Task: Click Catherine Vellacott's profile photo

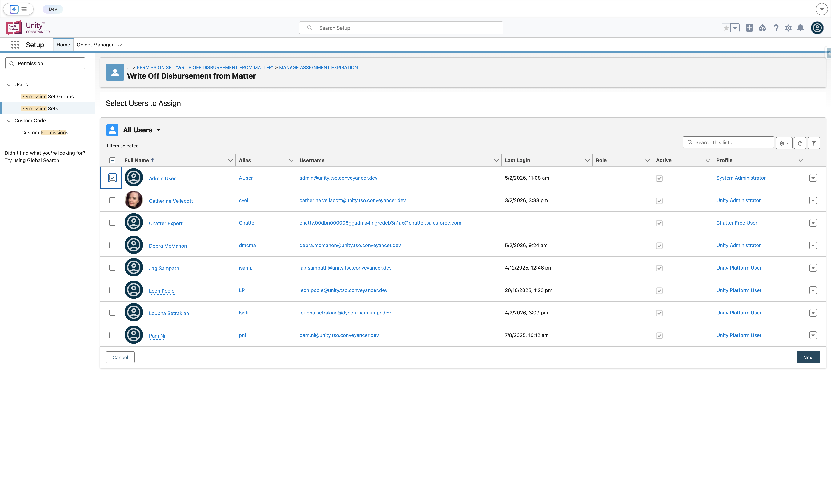Action: [134, 200]
